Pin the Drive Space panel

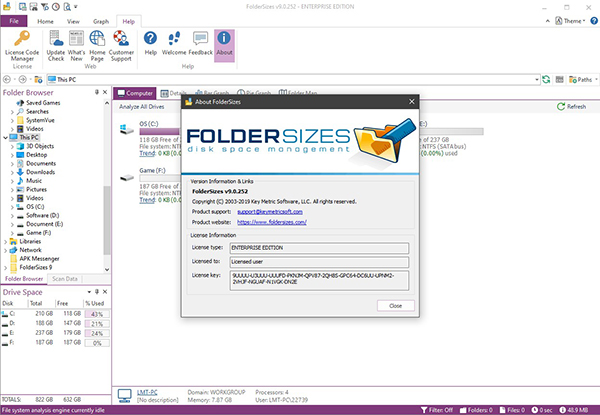tap(97, 292)
